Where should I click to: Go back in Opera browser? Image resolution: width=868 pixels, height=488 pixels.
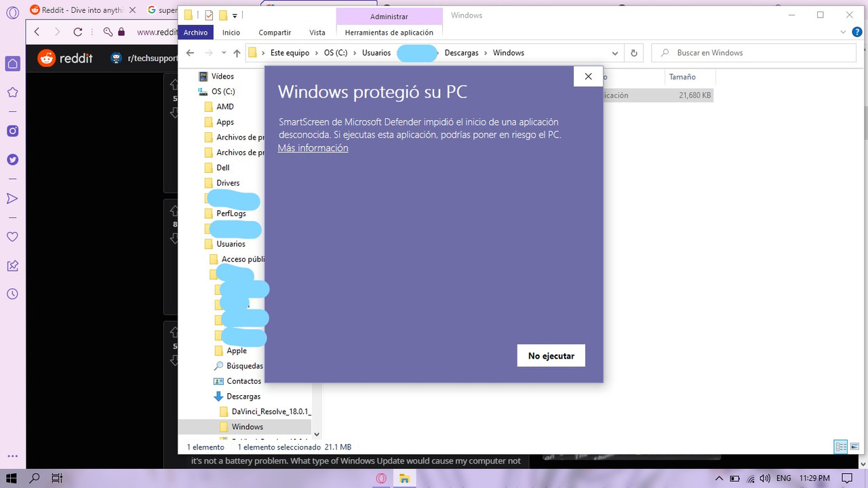(x=37, y=31)
